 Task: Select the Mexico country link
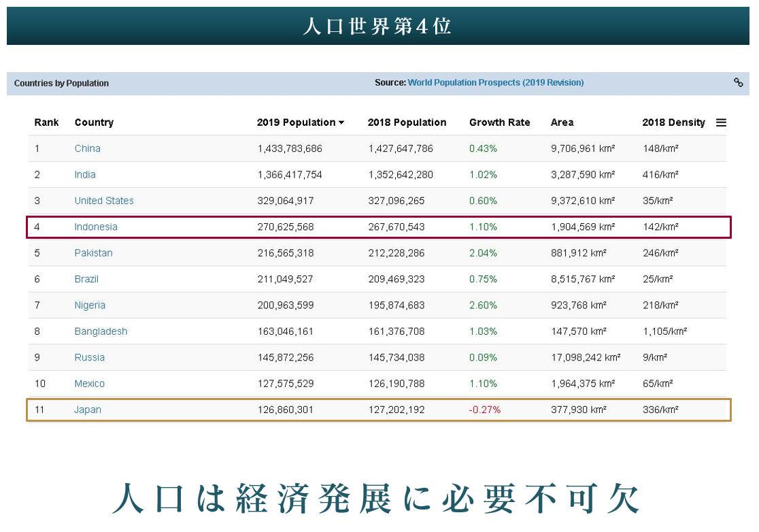[x=90, y=384]
